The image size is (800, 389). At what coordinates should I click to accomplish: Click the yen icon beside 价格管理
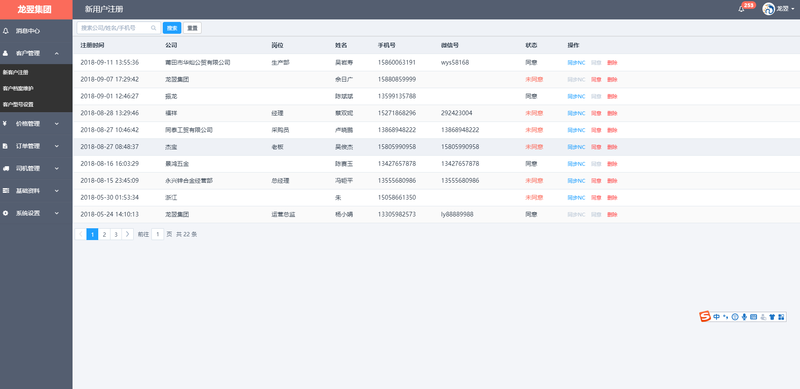pyautogui.click(x=5, y=123)
